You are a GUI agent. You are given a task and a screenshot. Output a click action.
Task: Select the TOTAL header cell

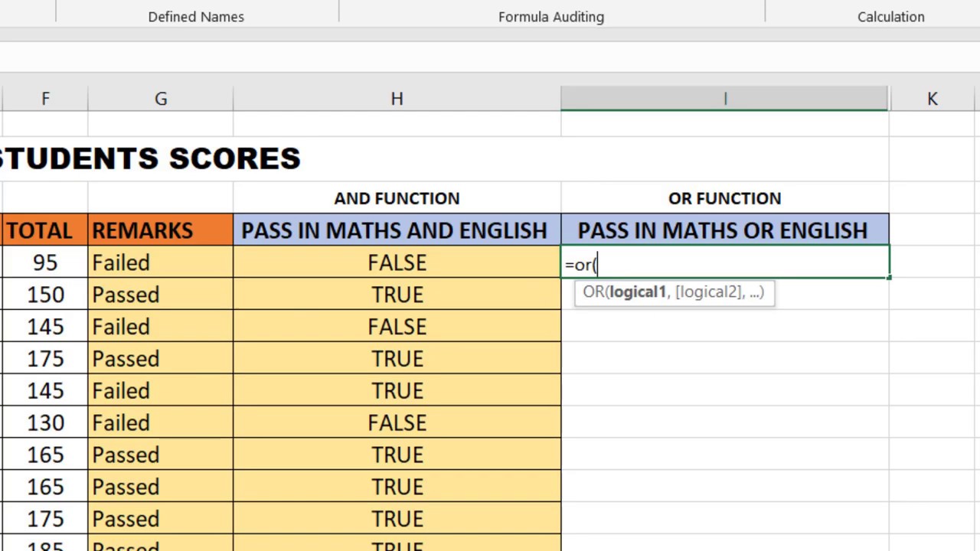44,230
